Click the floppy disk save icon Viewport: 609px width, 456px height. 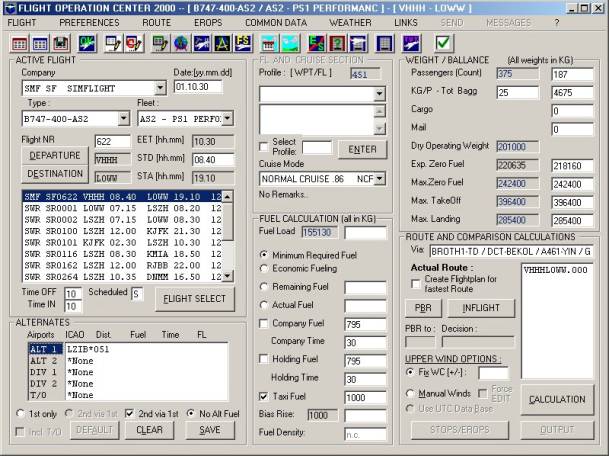click(x=61, y=44)
